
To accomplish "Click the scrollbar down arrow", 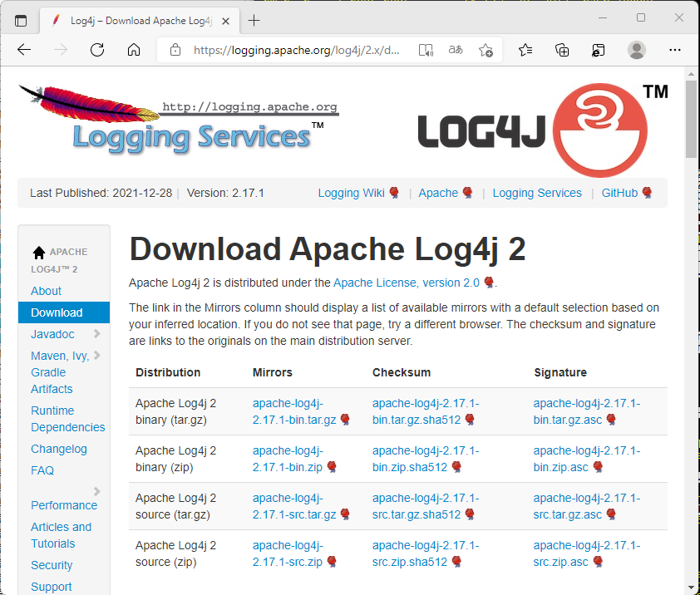I will click(x=691, y=588).
